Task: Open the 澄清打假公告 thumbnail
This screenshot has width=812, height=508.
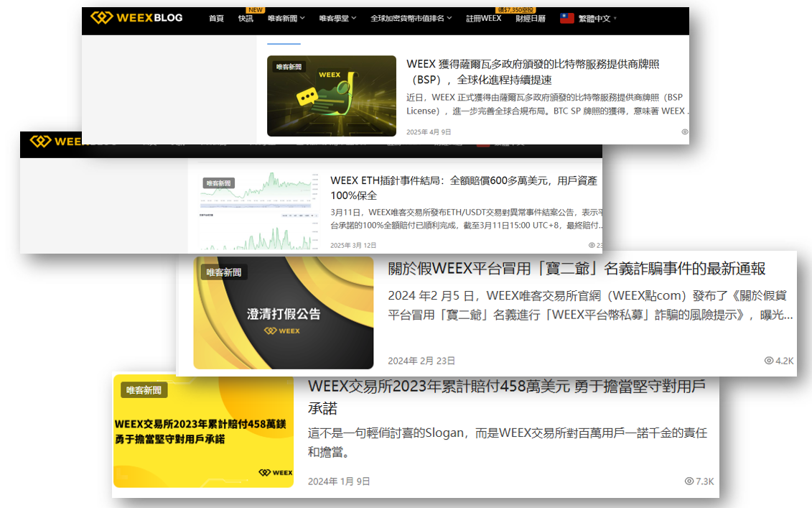Action: pyautogui.click(x=284, y=313)
